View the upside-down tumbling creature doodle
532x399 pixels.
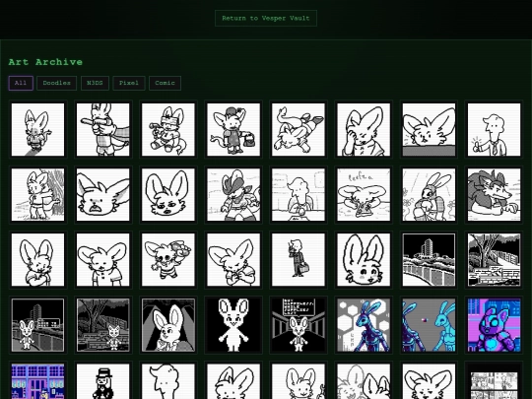point(299,130)
